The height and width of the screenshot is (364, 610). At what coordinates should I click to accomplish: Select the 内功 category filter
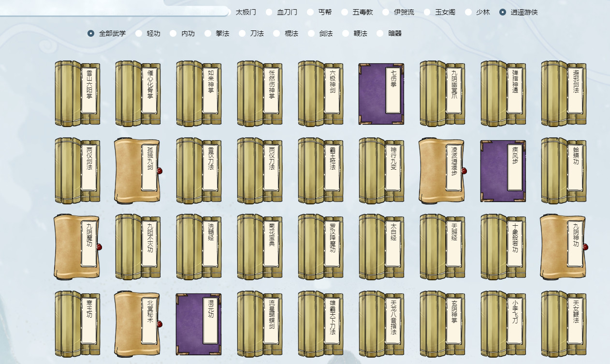(x=182, y=33)
